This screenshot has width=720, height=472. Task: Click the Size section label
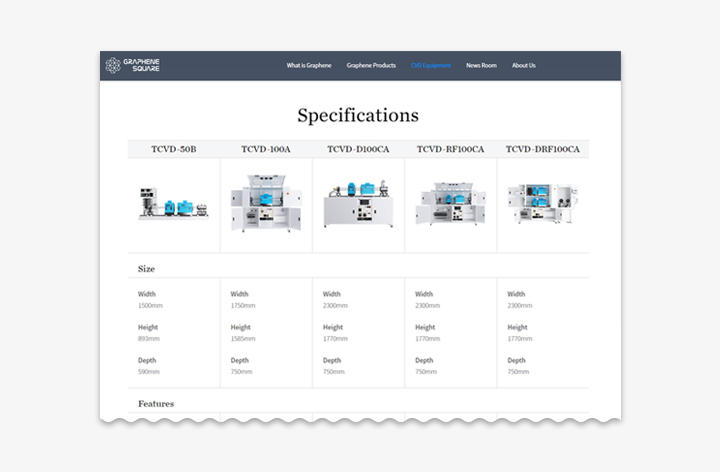pyautogui.click(x=146, y=269)
